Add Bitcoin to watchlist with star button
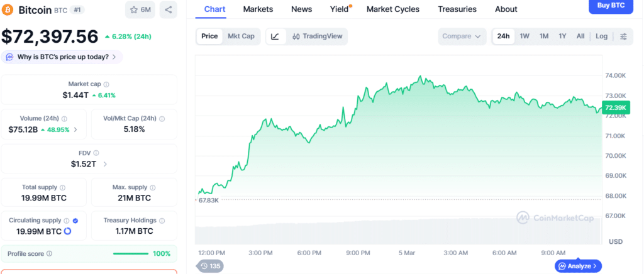The width and height of the screenshot is (644, 274). point(140,10)
